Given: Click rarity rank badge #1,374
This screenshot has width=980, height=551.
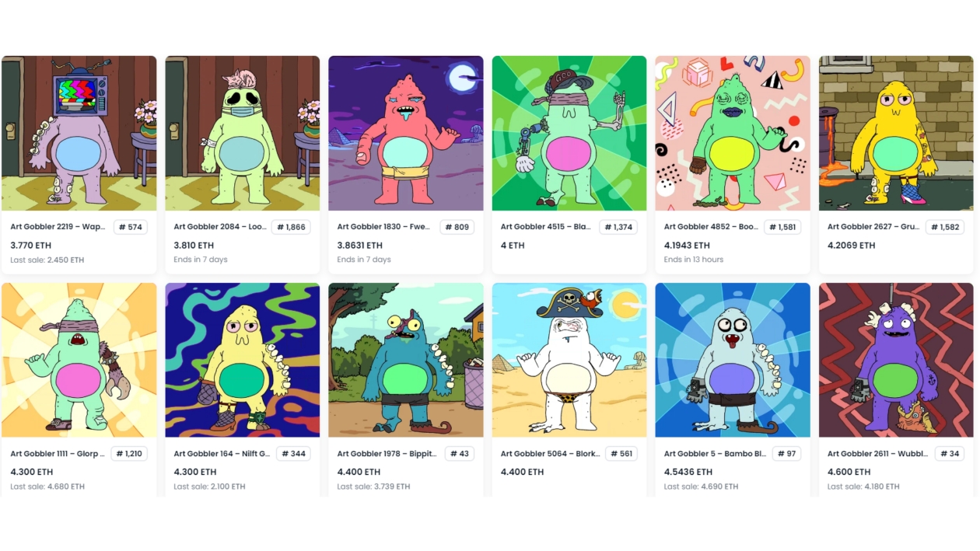Looking at the screenshot, I should coord(618,227).
